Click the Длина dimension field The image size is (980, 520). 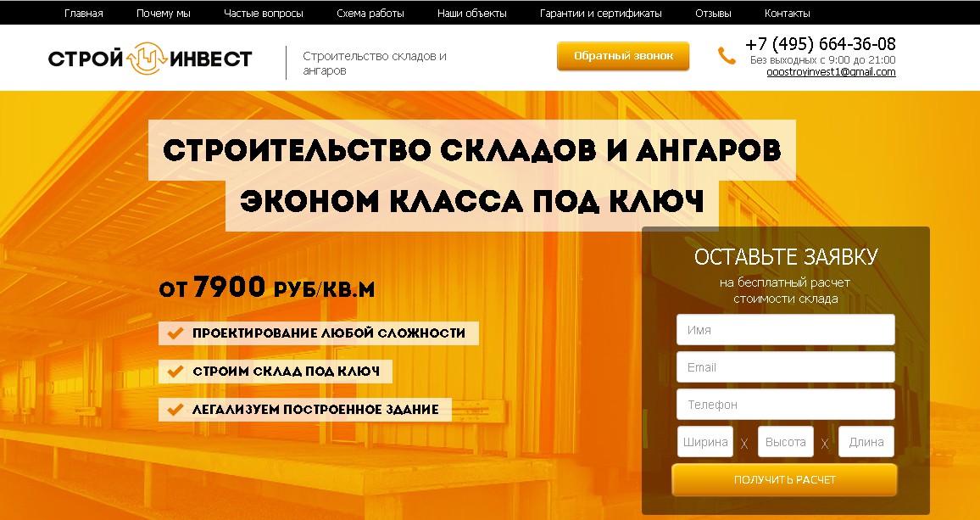pyautogui.click(x=866, y=442)
